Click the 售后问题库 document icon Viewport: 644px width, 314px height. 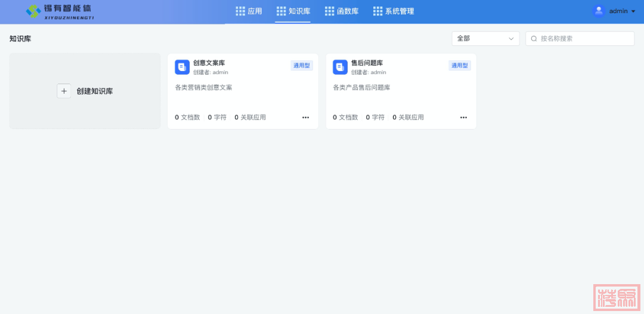click(x=340, y=67)
